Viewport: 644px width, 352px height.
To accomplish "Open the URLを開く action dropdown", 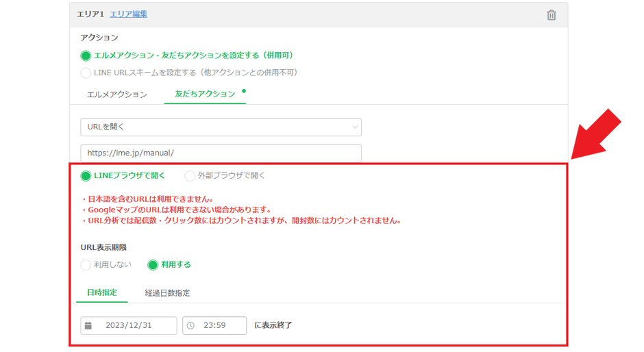I will point(221,127).
